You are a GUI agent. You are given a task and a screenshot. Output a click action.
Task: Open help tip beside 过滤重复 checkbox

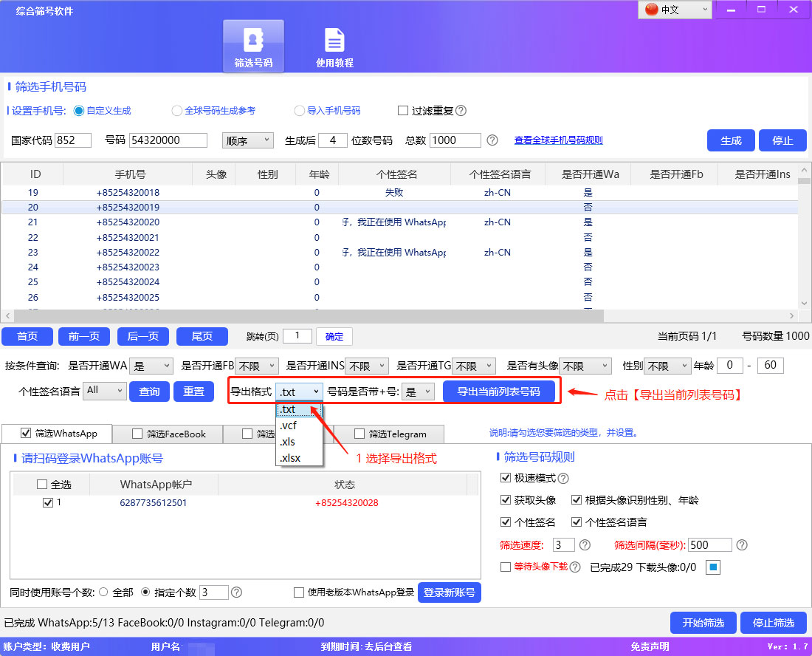coord(460,111)
